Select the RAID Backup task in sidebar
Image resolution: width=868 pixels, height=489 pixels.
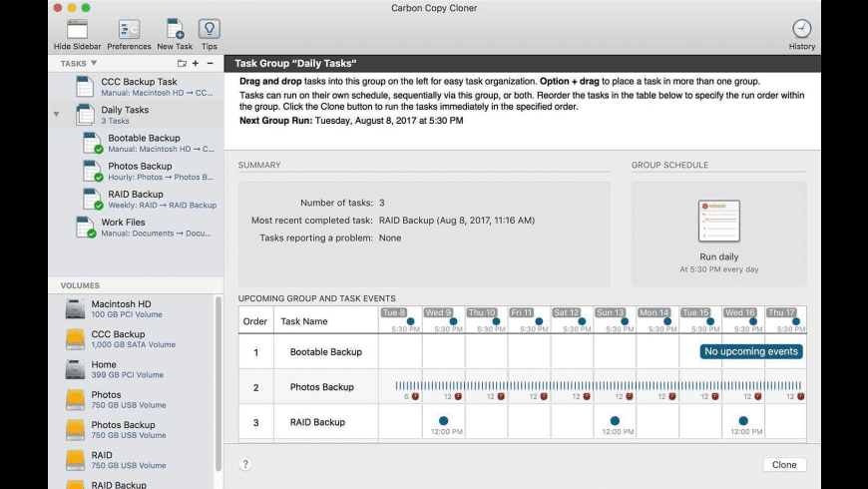pyautogui.click(x=136, y=200)
